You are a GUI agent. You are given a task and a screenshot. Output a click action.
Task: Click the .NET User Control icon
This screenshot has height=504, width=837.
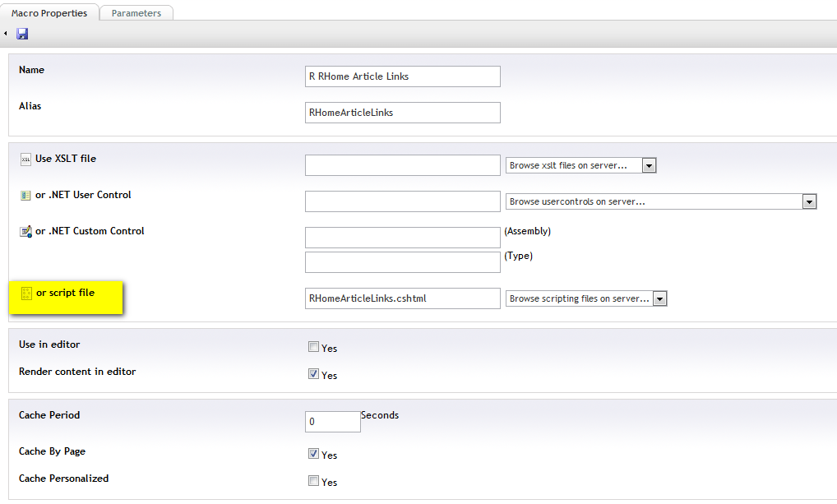[25, 196]
